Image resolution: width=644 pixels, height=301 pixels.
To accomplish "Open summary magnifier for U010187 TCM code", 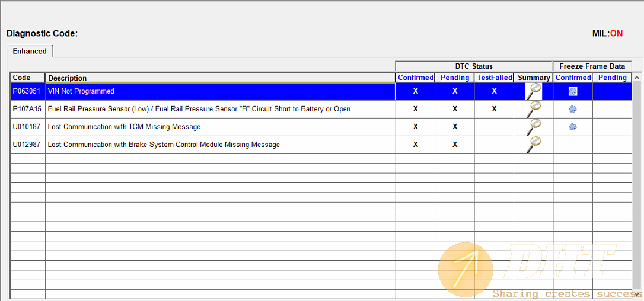I will coord(534,127).
